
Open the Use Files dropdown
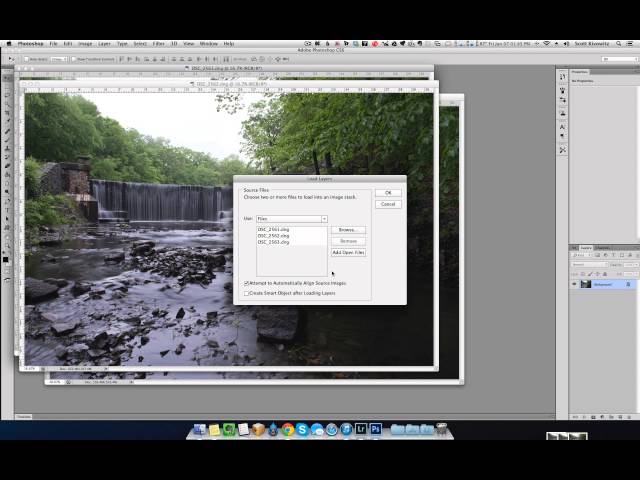pyautogui.click(x=292, y=219)
